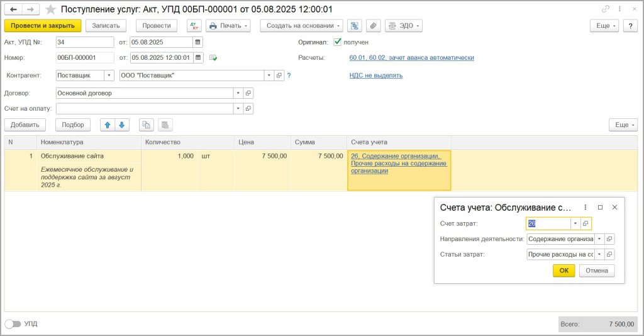Viewport: 644px width, 336px height.
Task: Toggle the УПД switch at bottom left
Action: click(x=13, y=324)
